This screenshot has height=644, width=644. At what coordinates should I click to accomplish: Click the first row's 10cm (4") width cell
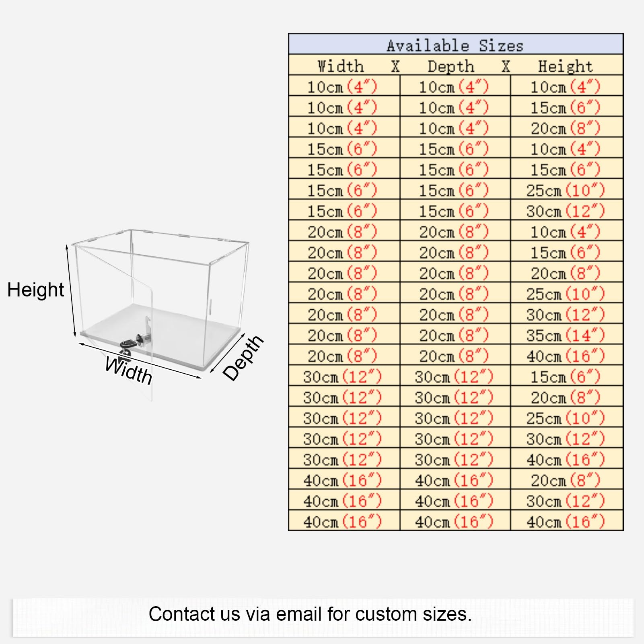[x=342, y=86]
